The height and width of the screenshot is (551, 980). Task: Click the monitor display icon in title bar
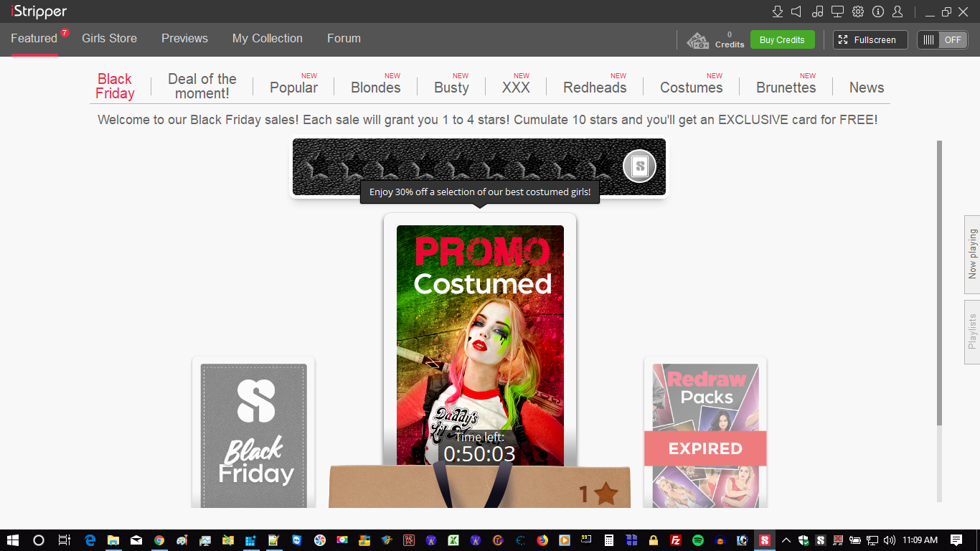pos(837,11)
